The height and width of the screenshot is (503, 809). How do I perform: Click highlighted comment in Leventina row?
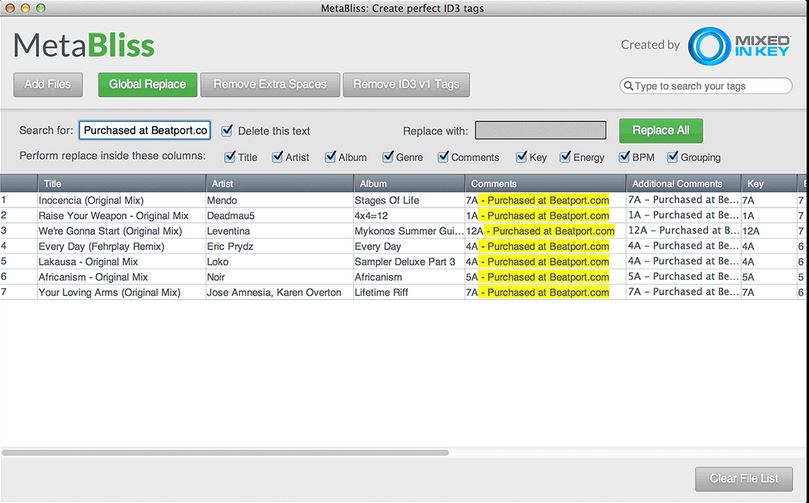[x=549, y=231]
